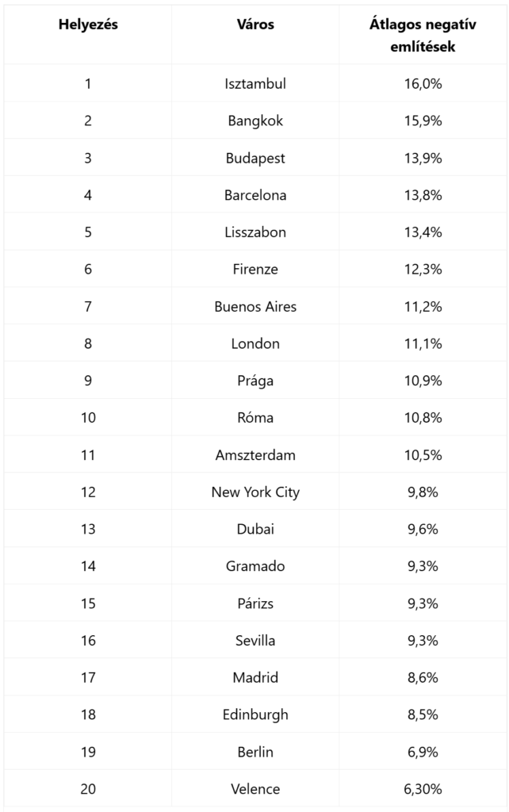Click the Helyezés column header

tap(88, 25)
